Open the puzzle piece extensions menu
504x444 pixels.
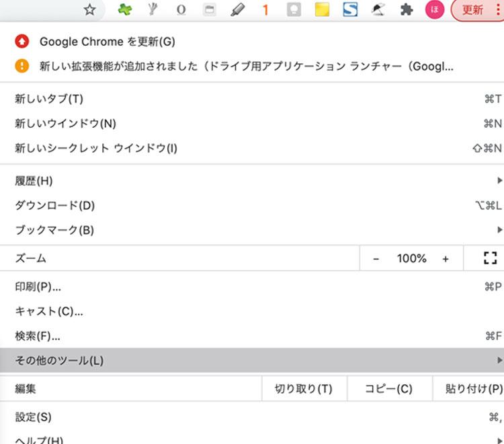coord(406,10)
